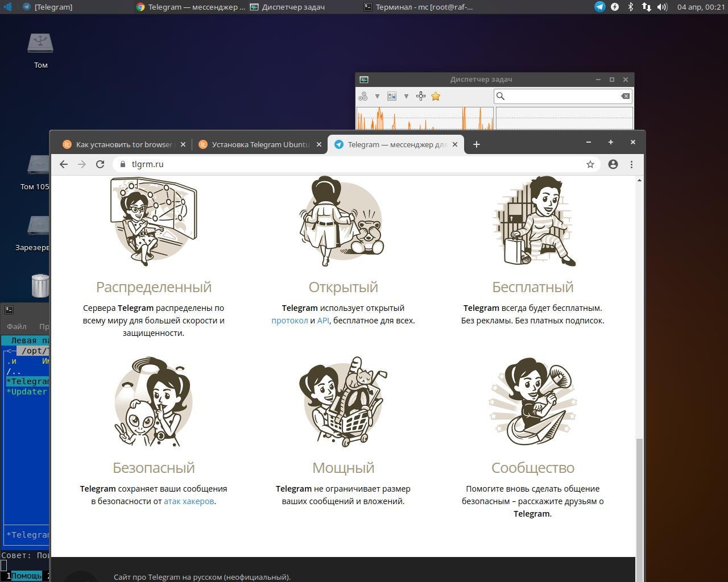
Task: Switch to 'Терминал - mc' in the taskbar
Action: click(419, 7)
